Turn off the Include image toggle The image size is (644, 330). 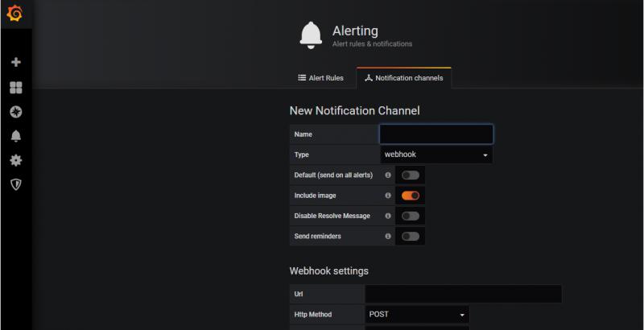coord(411,196)
